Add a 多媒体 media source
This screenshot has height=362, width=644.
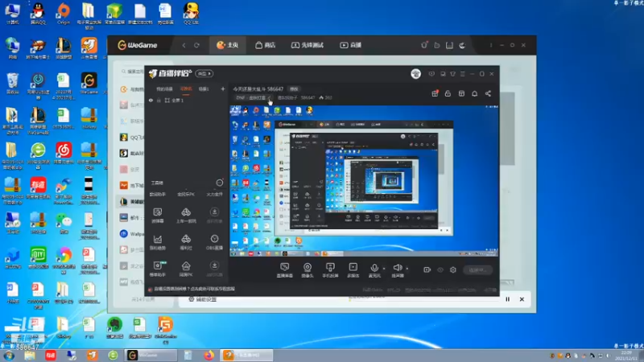point(353,270)
